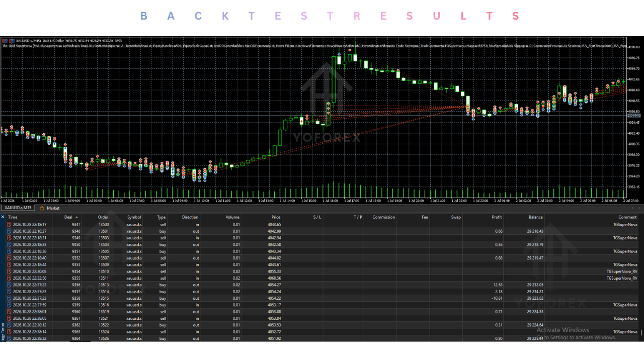644x362 pixels.
Task: Click the Market tab shopping bag icon
Action: tap(42, 208)
